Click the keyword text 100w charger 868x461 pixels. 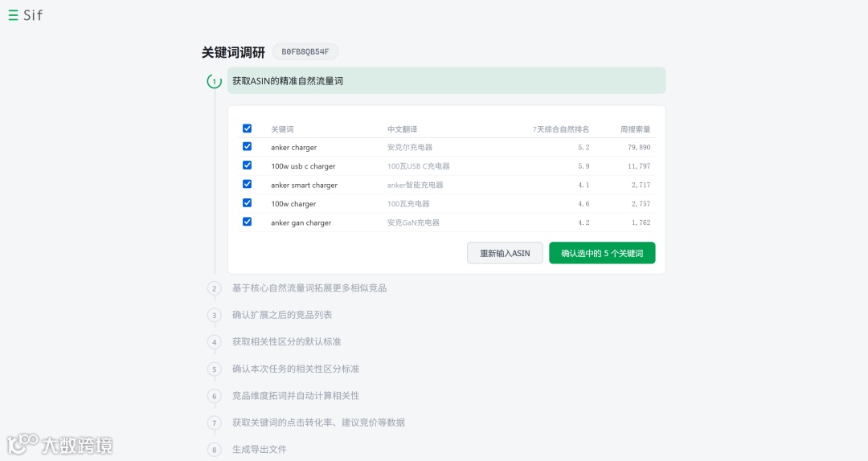pyautogui.click(x=293, y=204)
